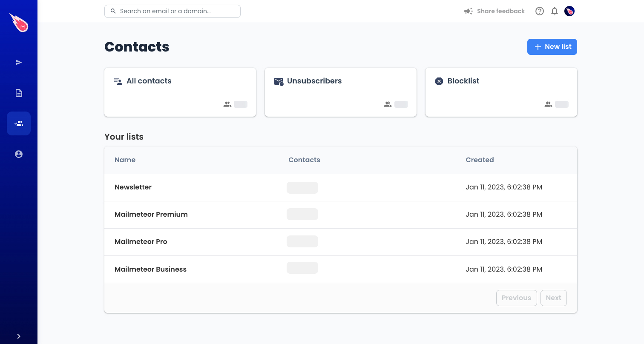Click the Created column header
This screenshot has height=344, width=644.
pyautogui.click(x=480, y=160)
